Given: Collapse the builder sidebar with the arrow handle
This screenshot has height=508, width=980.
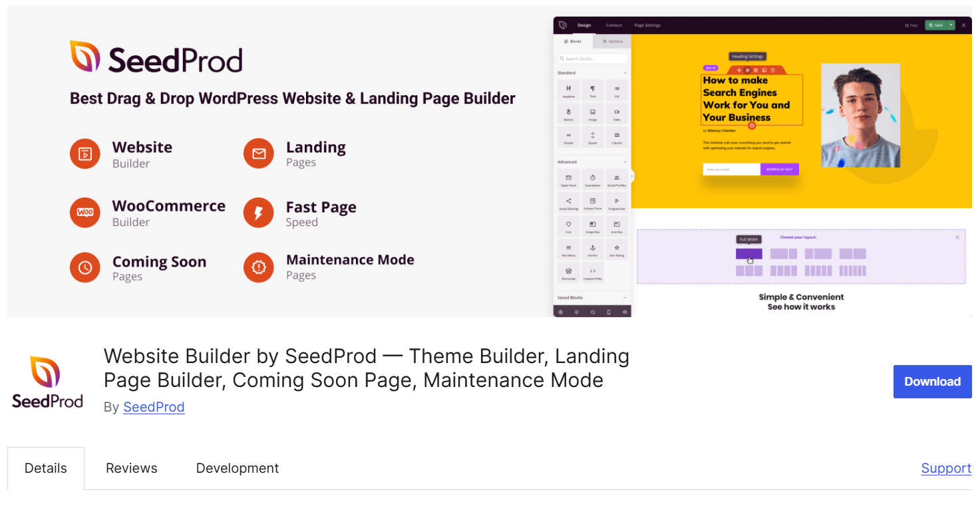Looking at the screenshot, I should pyautogui.click(x=632, y=176).
